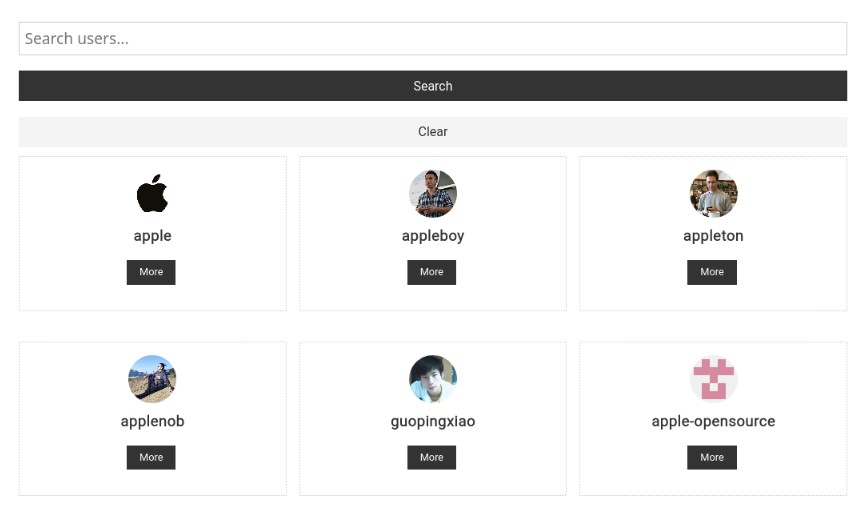Click the guopingxiao username text
The width and height of the screenshot is (868, 506).
click(x=432, y=421)
